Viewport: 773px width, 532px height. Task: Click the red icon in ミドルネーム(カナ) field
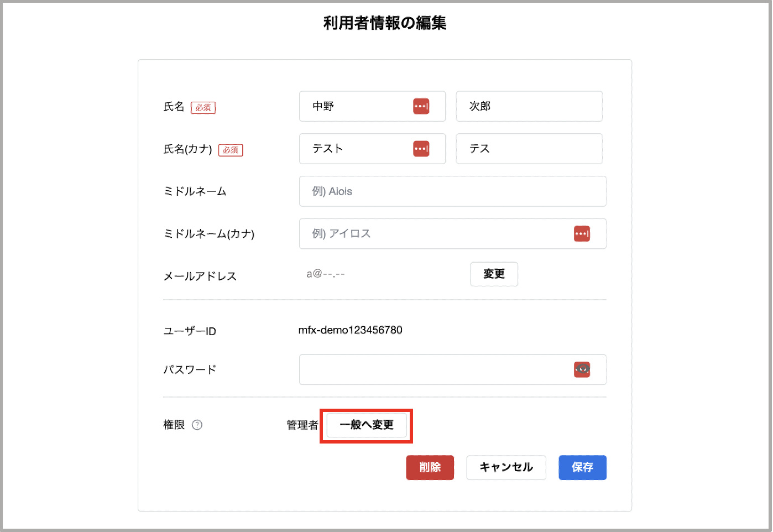pos(582,233)
